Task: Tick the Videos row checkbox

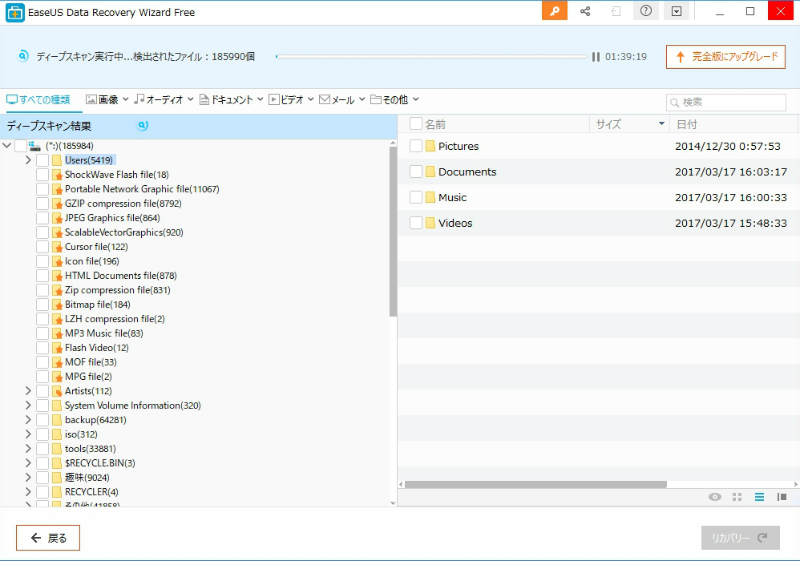Action: tap(416, 222)
